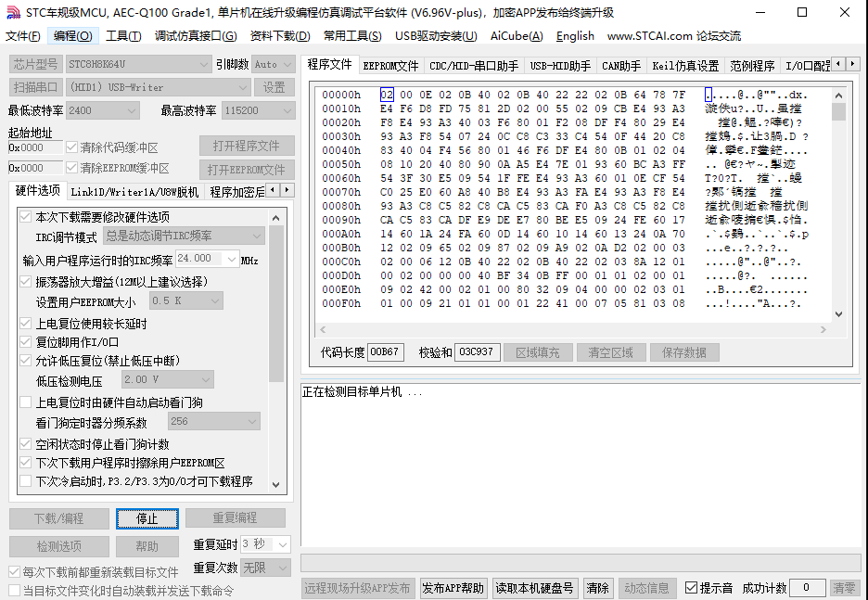
Task: Toggle 下次下载用户程序时擦除用户EEPROM区
Action: tap(25, 462)
